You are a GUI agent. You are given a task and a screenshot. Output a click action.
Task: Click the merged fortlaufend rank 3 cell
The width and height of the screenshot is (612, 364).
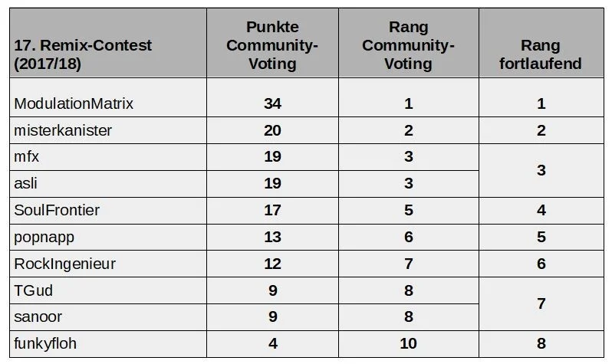point(541,170)
